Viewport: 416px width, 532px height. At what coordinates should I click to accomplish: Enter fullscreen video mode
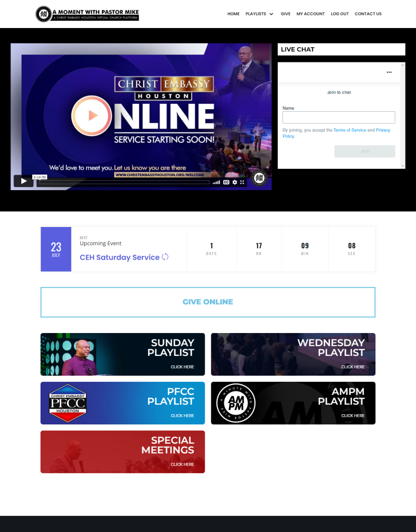(242, 182)
